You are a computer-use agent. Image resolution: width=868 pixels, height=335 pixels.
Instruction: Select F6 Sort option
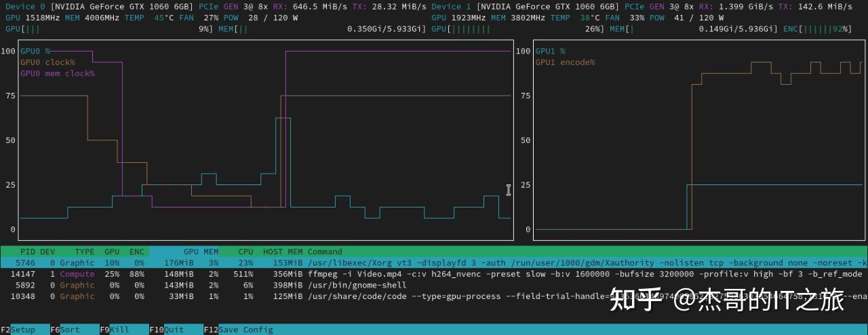(x=65, y=330)
